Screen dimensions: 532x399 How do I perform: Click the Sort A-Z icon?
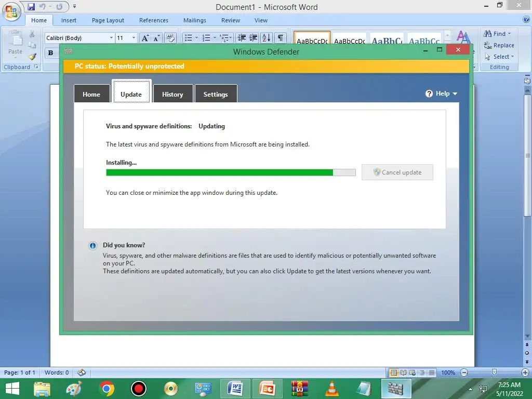pos(267,37)
